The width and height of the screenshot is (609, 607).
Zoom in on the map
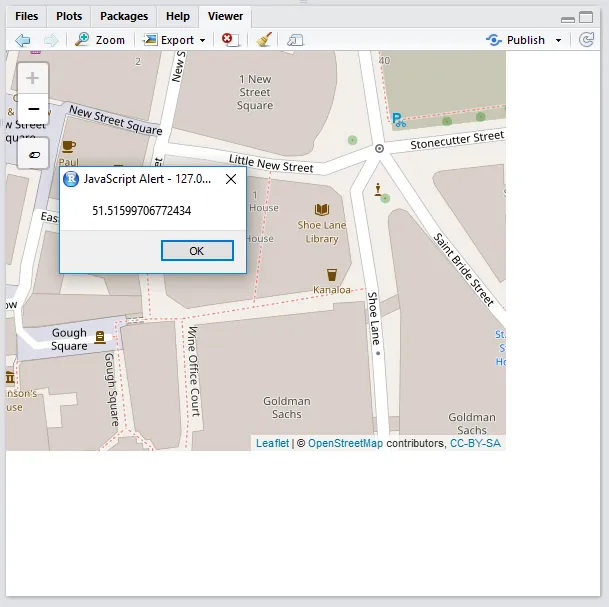(x=33, y=78)
